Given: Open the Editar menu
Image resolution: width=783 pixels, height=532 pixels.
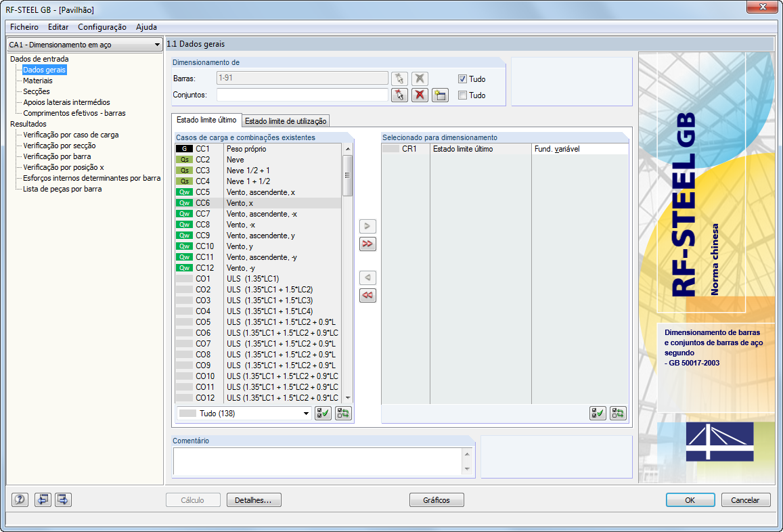Looking at the screenshot, I should [x=58, y=27].
